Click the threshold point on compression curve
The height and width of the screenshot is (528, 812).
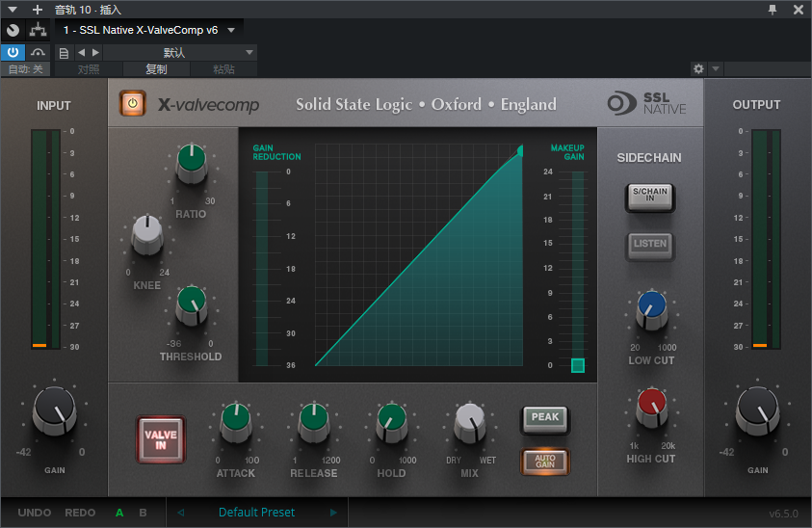coord(520,150)
